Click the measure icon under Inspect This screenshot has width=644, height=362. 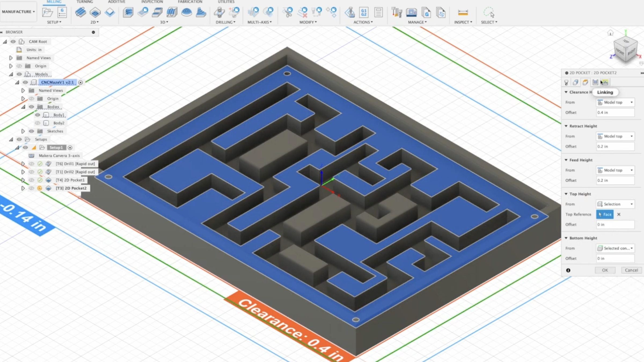[x=462, y=12]
